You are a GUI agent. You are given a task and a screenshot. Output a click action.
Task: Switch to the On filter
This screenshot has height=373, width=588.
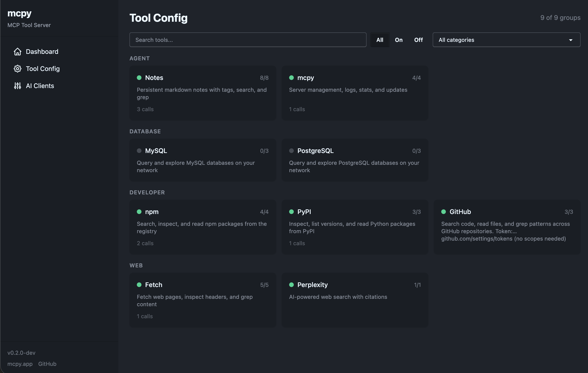coord(399,40)
